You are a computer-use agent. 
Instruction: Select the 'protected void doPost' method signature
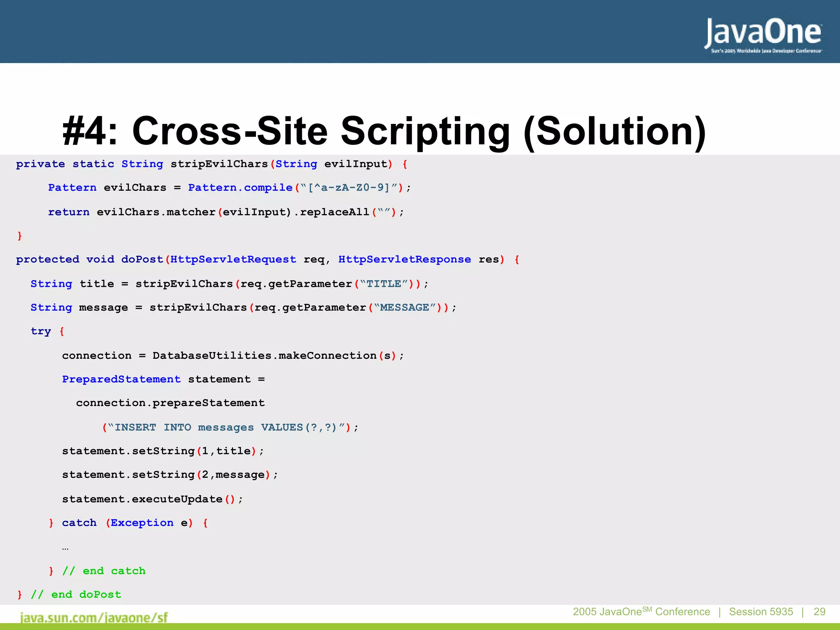[268, 260]
